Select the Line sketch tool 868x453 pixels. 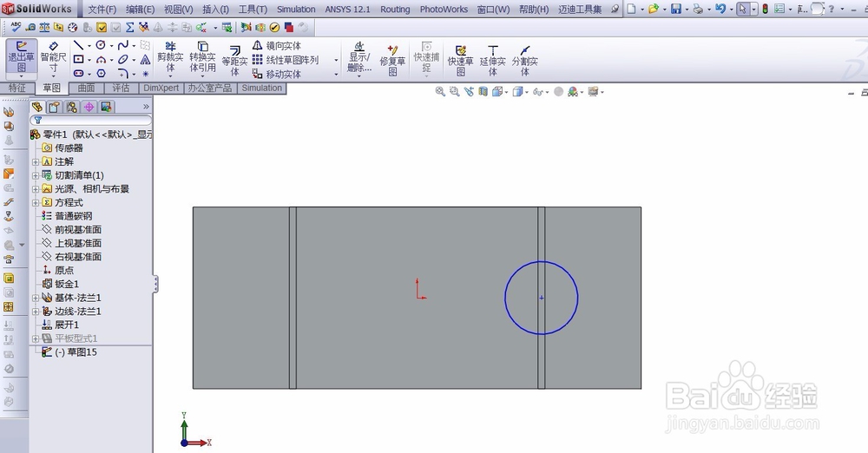click(x=79, y=45)
